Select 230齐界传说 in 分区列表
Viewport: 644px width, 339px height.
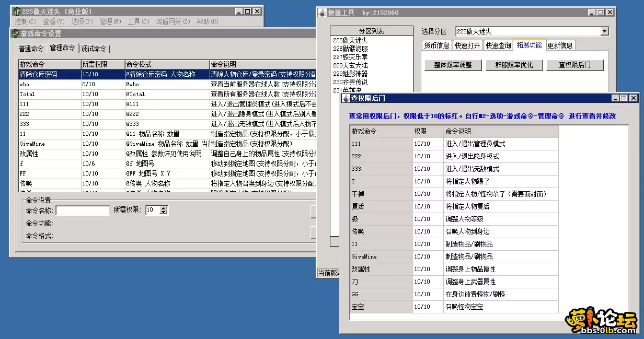(371, 82)
